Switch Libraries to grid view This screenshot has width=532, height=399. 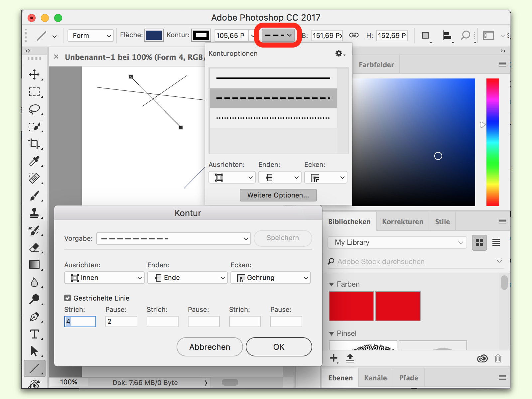click(x=479, y=243)
